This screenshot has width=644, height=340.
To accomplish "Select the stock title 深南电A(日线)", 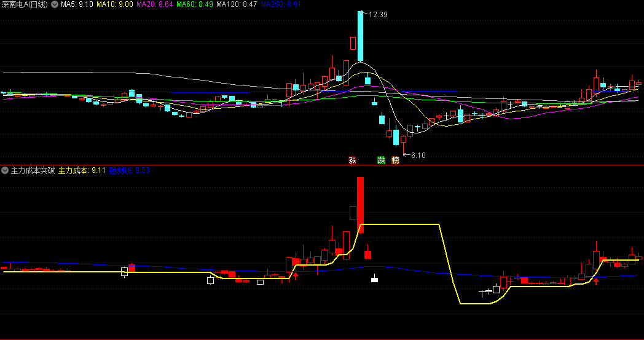I will pyautogui.click(x=25, y=4).
